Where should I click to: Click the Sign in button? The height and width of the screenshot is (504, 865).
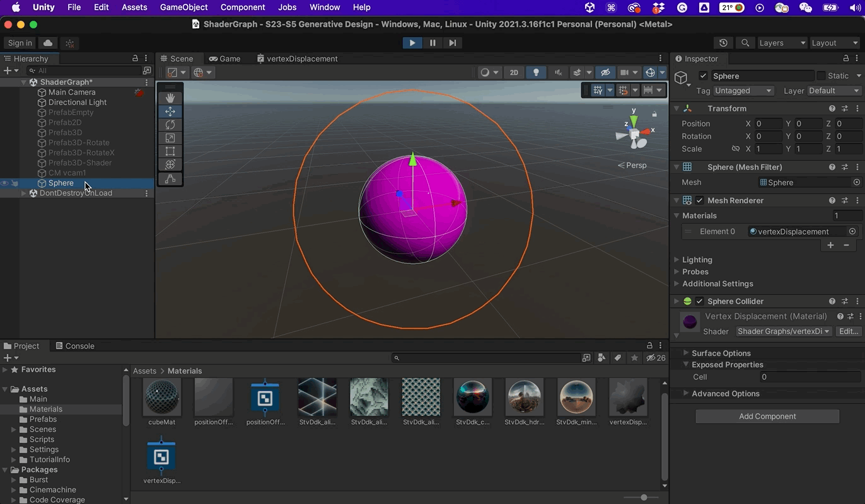tap(20, 43)
